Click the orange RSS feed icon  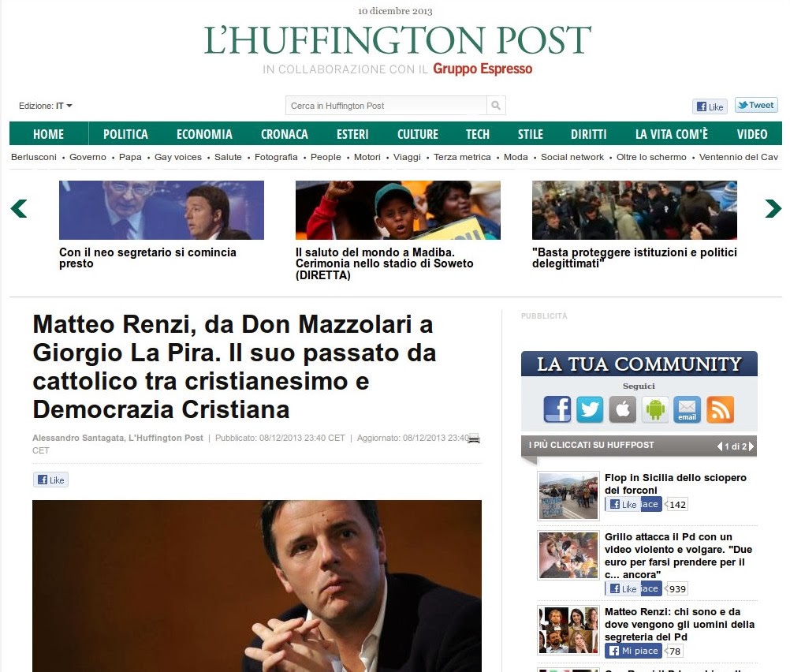tap(720, 409)
